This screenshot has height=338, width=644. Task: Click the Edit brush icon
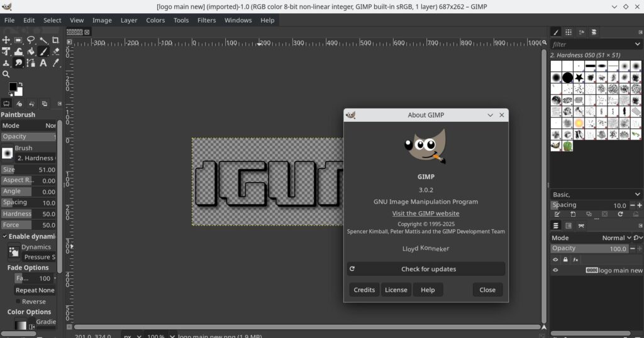[557, 214]
